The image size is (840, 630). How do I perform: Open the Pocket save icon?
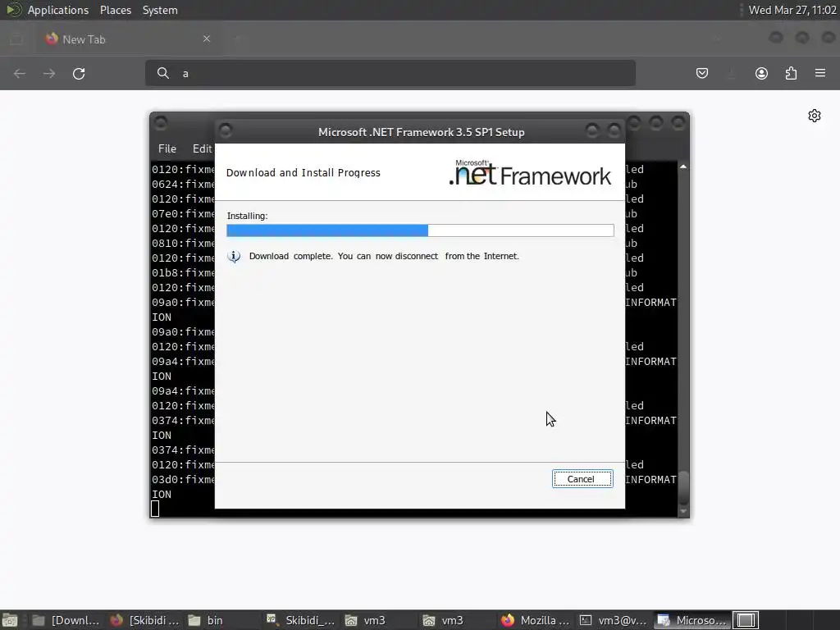pyautogui.click(x=702, y=73)
